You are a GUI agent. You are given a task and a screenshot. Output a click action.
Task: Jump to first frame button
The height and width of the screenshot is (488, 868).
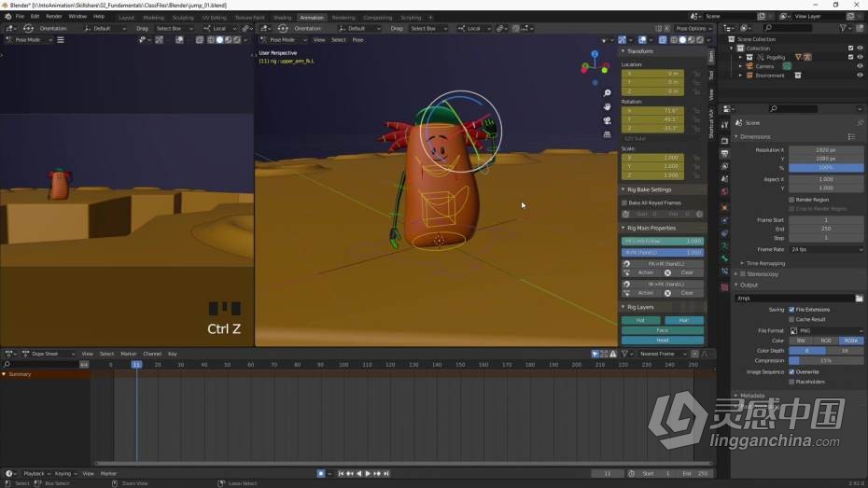pyautogui.click(x=341, y=474)
